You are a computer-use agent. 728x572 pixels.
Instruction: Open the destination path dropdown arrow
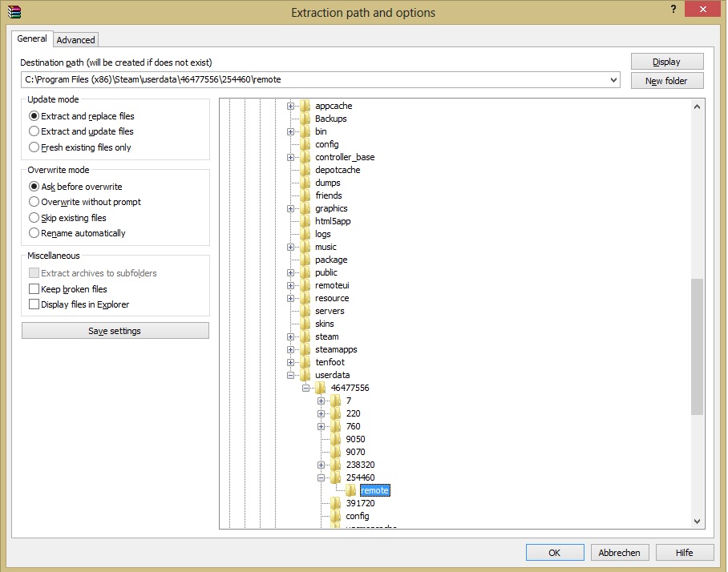point(613,80)
